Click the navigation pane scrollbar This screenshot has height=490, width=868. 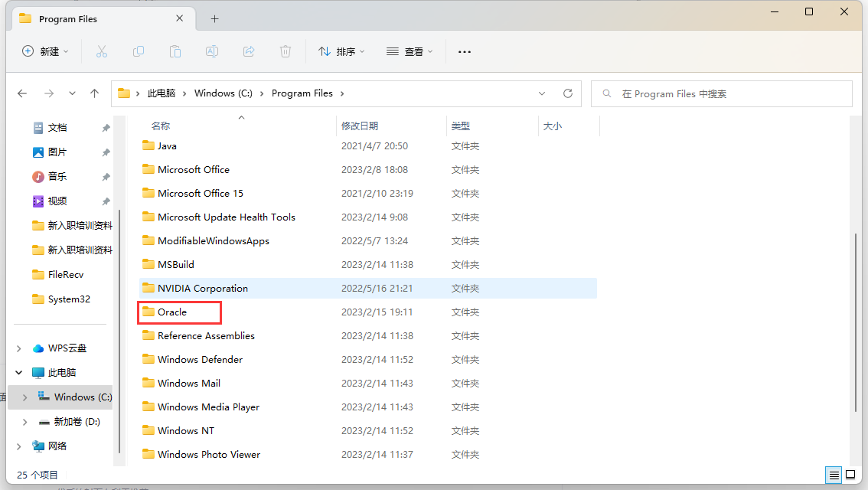pyautogui.click(x=119, y=332)
